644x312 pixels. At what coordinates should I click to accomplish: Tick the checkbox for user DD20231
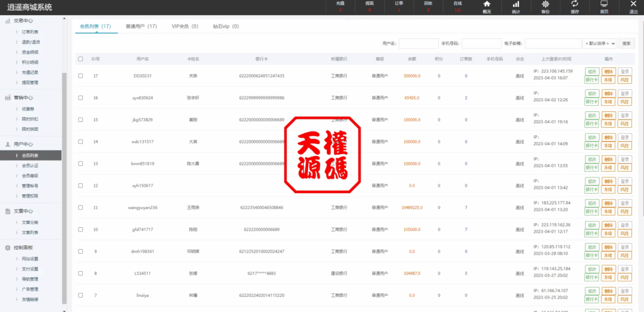(x=80, y=76)
